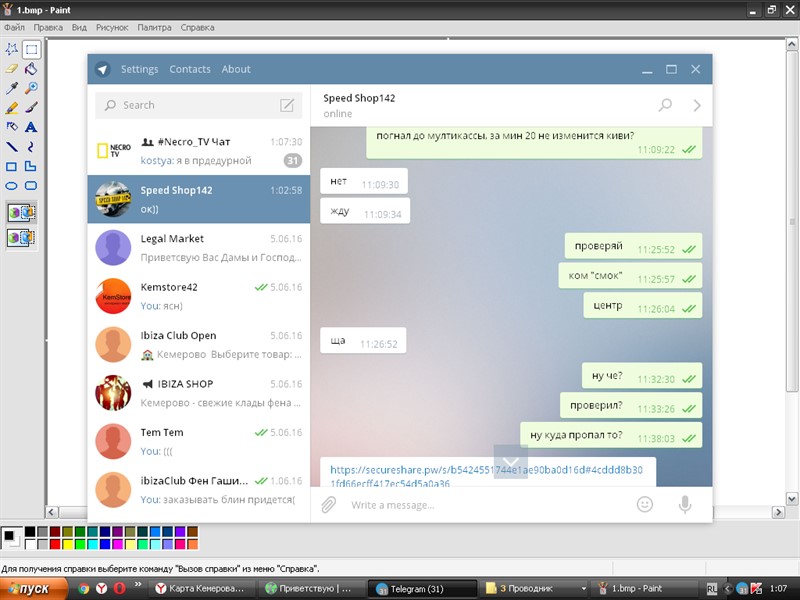Viewport: 800px width, 600px height.
Task: Choose the Fill With Color bucket tool
Action: point(31,69)
